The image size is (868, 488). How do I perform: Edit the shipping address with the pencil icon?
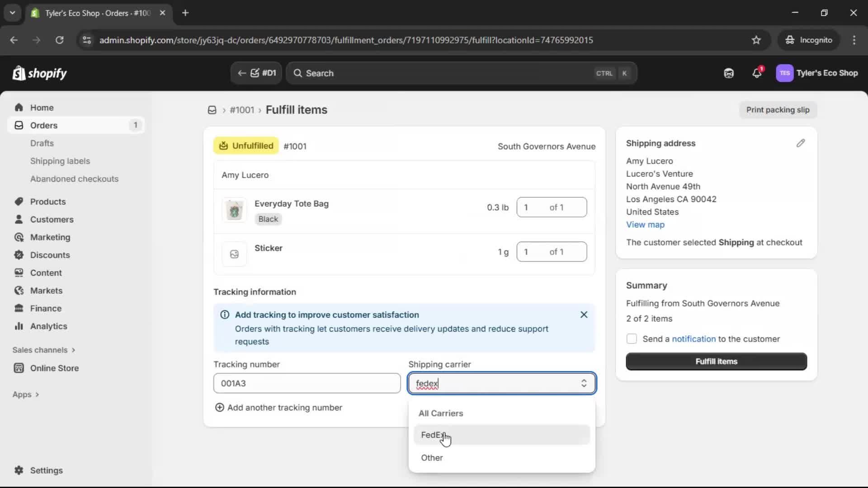(801, 143)
